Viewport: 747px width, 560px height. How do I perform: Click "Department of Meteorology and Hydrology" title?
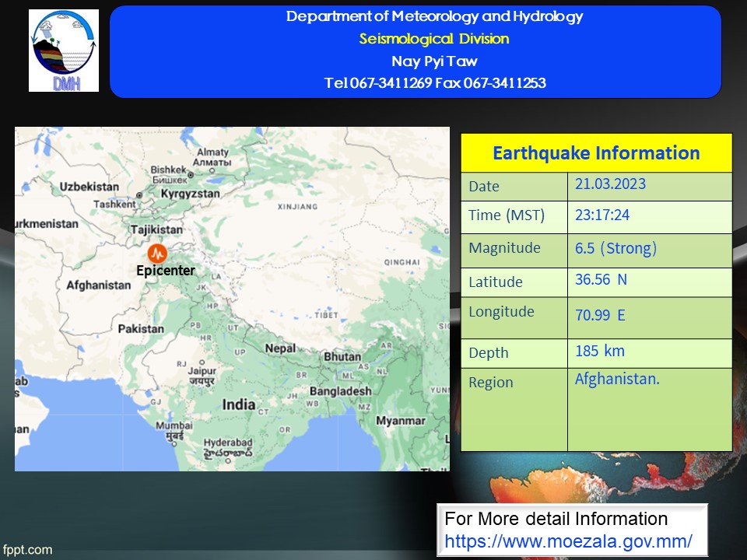point(434,16)
